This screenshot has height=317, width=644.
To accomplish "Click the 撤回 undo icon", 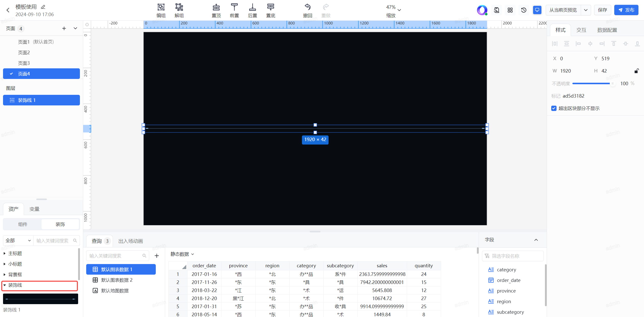I will pyautogui.click(x=308, y=7).
